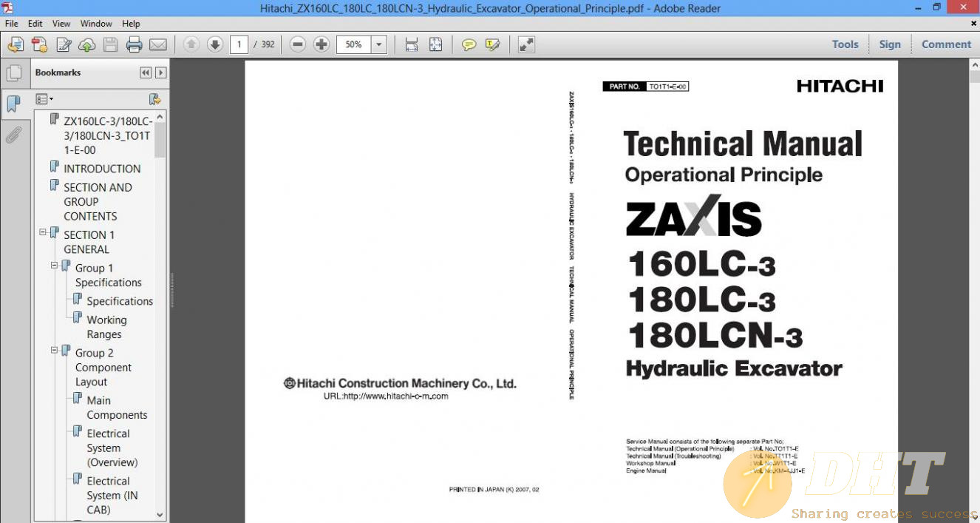Viewport: 980px width, 523px height.
Task: Collapse the Group 2 Component Layout node
Action: click(54, 351)
